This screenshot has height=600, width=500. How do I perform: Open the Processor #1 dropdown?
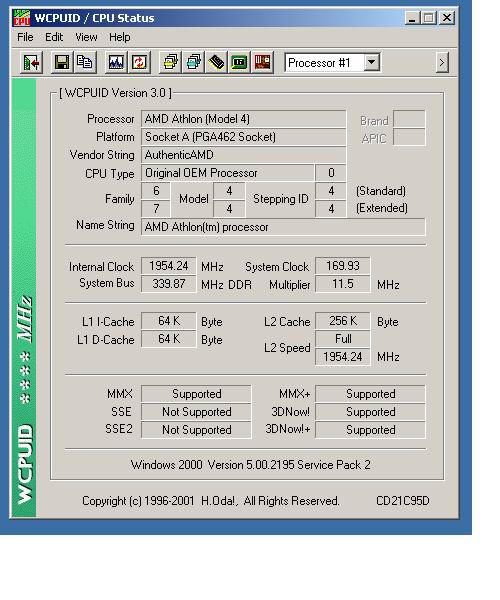point(371,62)
